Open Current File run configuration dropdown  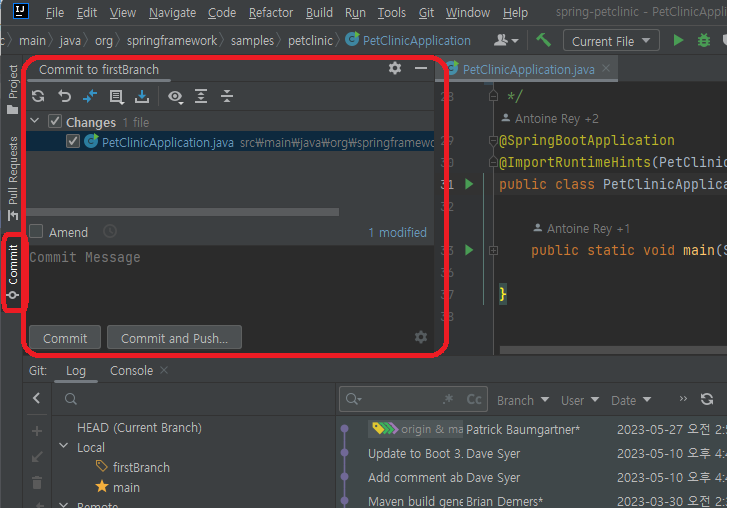[x=611, y=41]
